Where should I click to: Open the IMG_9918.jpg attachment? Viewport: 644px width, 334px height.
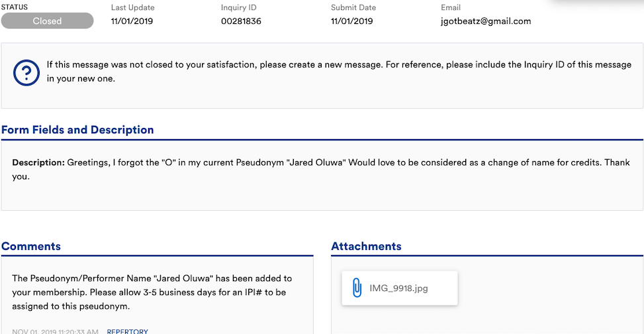pos(399,288)
